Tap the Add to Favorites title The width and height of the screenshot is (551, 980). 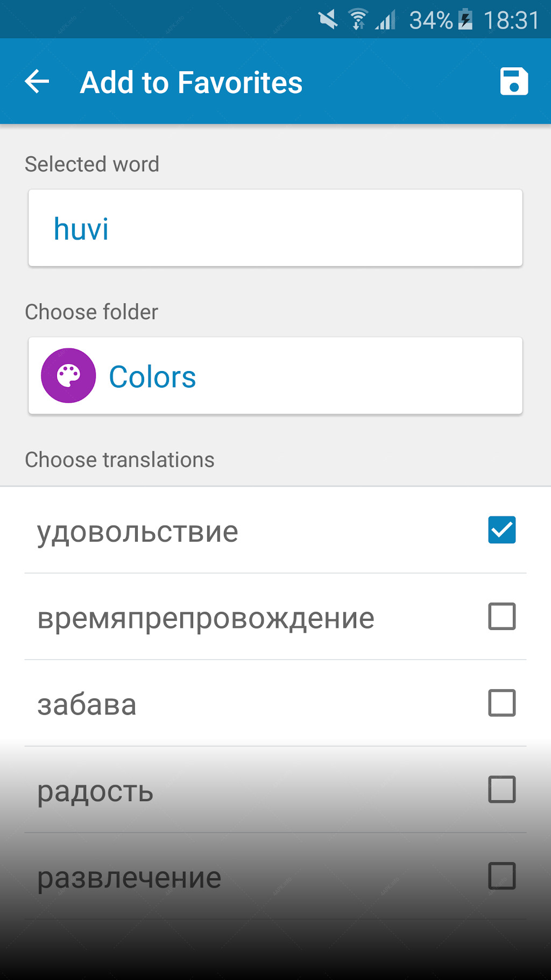pyautogui.click(x=191, y=82)
